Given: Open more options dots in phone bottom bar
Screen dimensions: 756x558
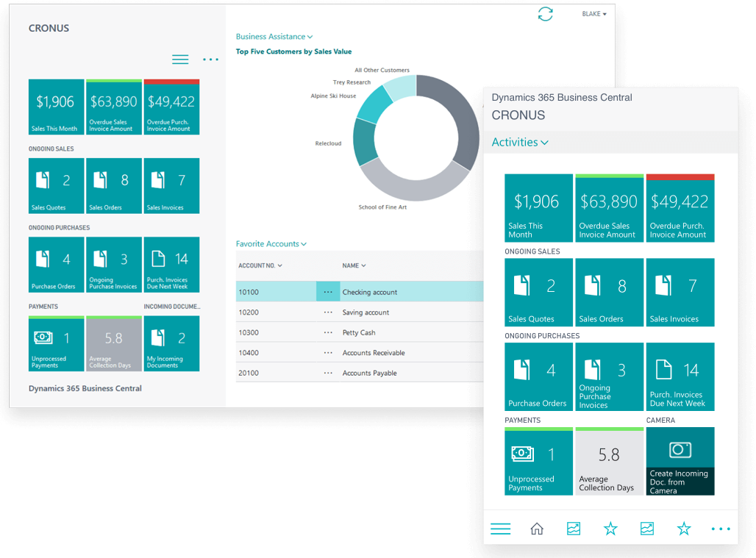Looking at the screenshot, I should [x=721, y=529].
